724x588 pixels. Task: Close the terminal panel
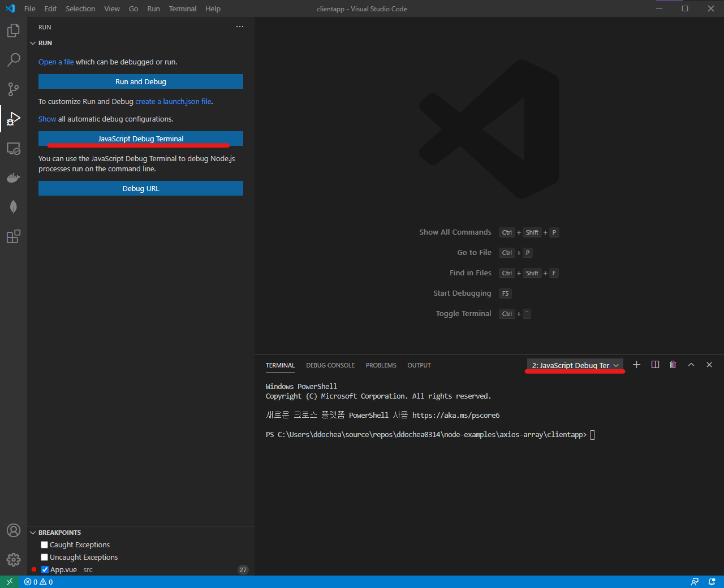pyautogui.click(x=709, y=365)
